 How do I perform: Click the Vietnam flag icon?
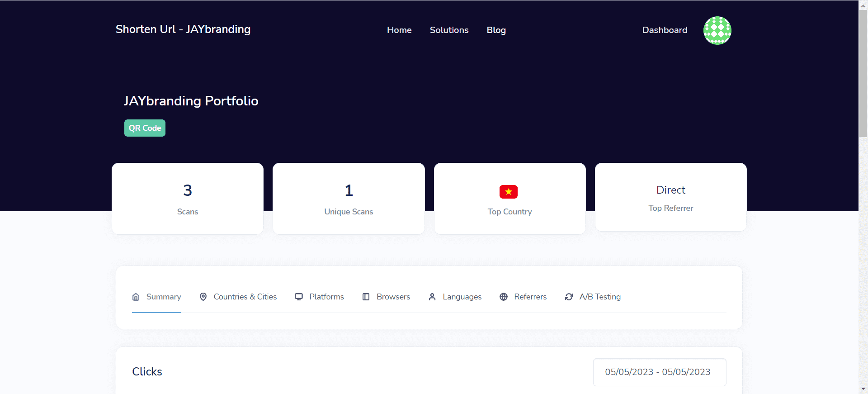click(509, 192)
